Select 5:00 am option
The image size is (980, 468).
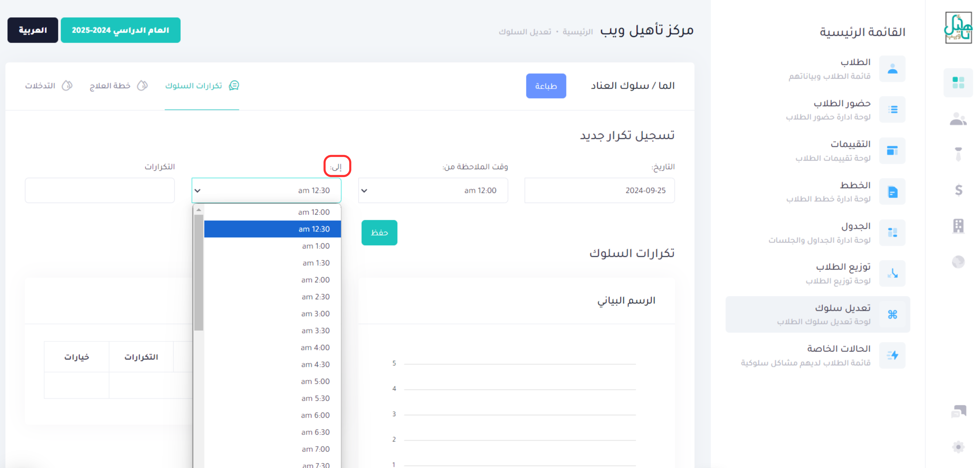[272, 381]
